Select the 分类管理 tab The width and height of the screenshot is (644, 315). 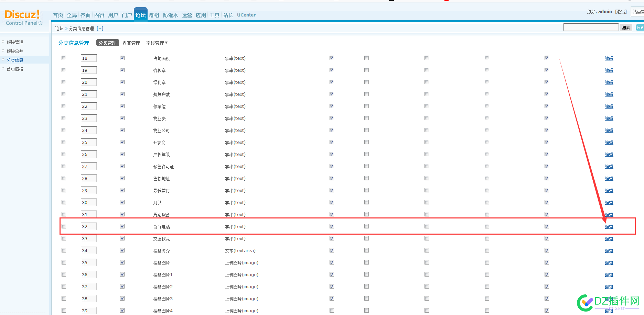[x=107, y=43]
